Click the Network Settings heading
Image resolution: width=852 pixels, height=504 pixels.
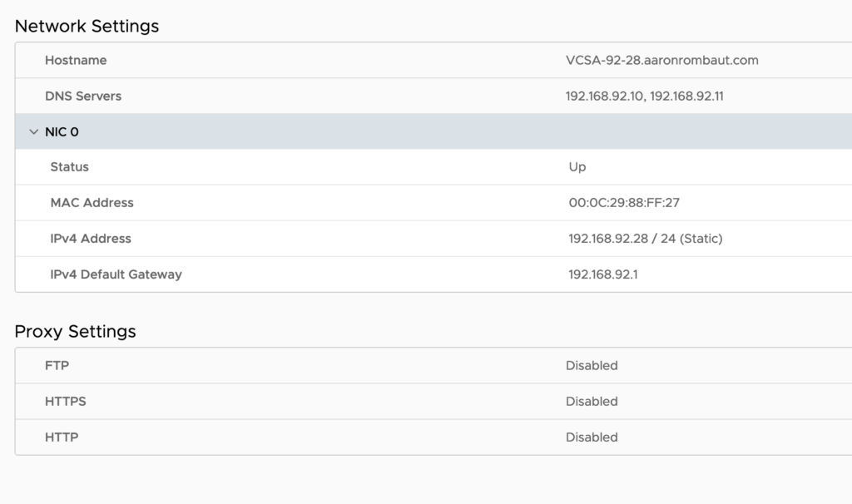(x=87, y=26)
